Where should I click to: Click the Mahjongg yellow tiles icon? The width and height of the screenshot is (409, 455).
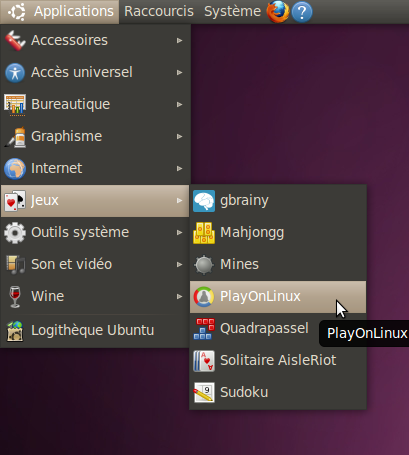tap(204, 233)
